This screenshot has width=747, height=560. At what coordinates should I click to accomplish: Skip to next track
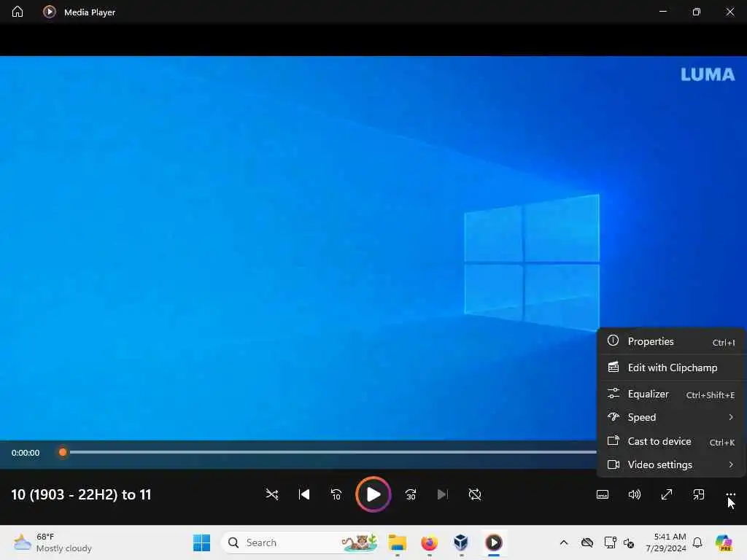coord(443,494)
